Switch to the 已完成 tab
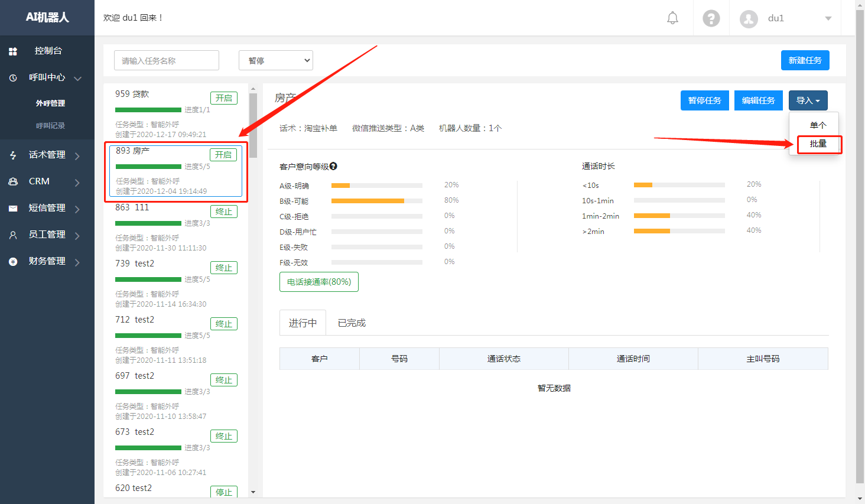This screenshot has width=865, height=504. tap(352, 323)
